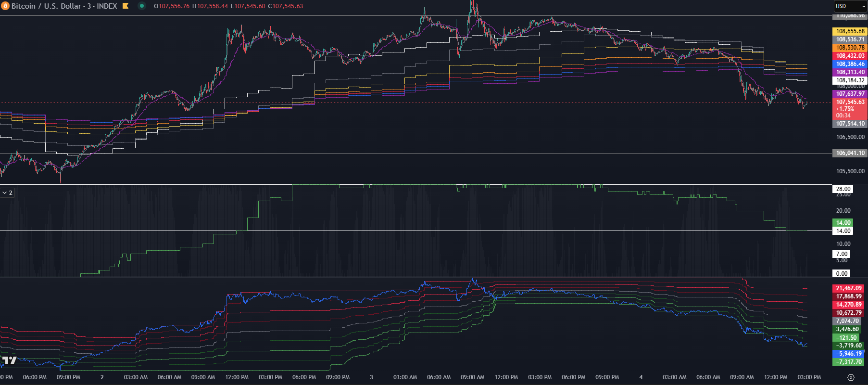This screenshot has height=385, width=868.
Task: Click the close value C107,545.63
Action: pos(285,6)
